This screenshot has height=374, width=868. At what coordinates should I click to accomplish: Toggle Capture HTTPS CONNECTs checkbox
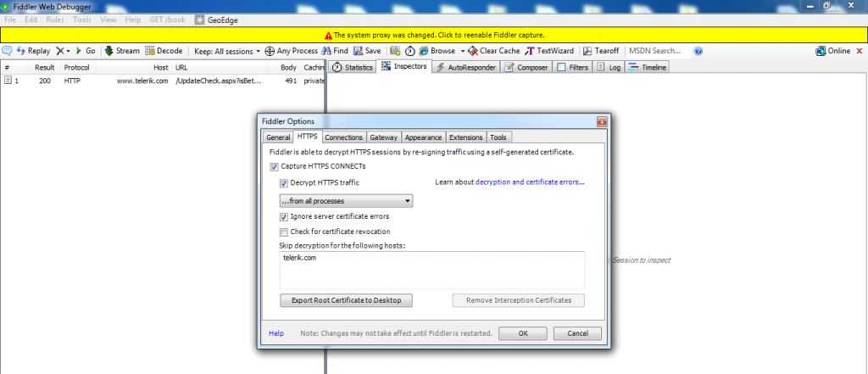point(274,166)
